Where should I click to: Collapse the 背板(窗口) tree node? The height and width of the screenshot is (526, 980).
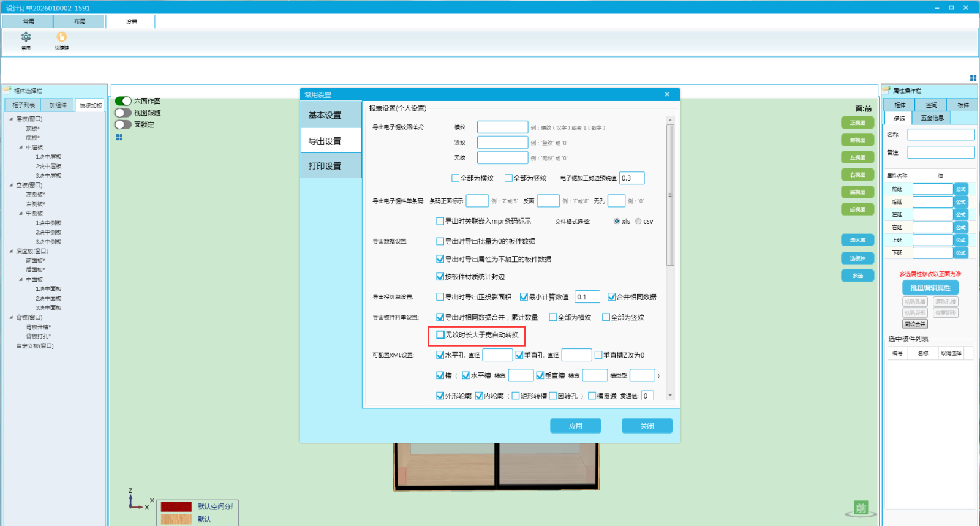pos(11,317)
